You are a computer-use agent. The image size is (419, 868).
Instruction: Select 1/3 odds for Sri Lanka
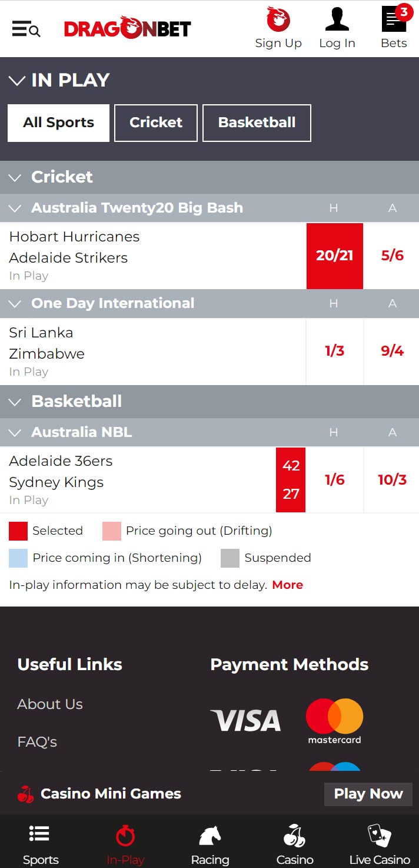coord(335,352)
